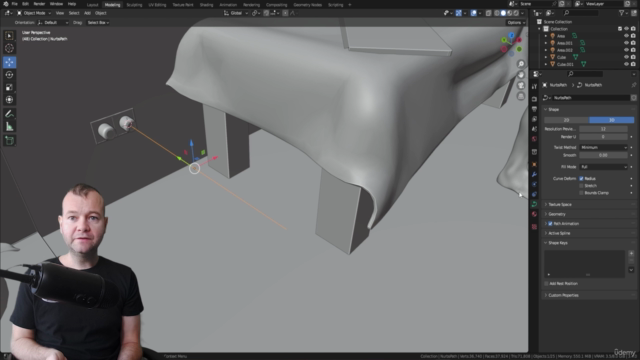Click the Blender logo menu icon
The width and height of the screenshot is (640, 360).
6,4
